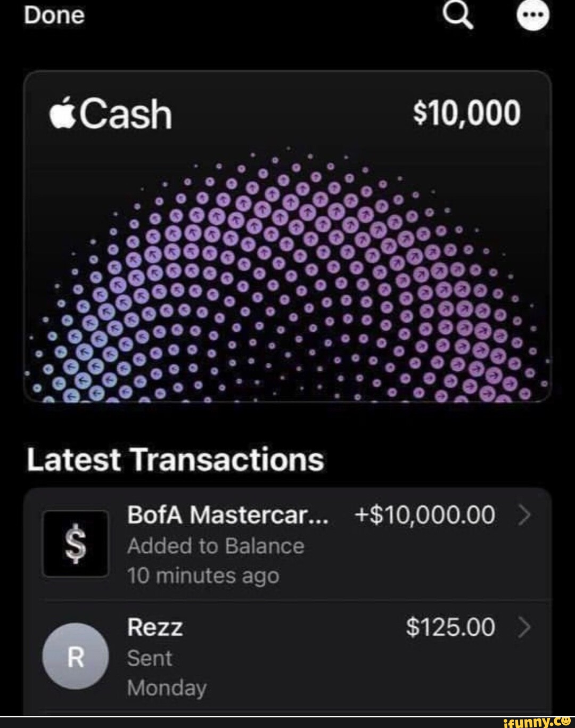The image size is (575, 728).
Task: Expand the BofA Mastercard transaction chevron
Action: click(x=525, y=516)
